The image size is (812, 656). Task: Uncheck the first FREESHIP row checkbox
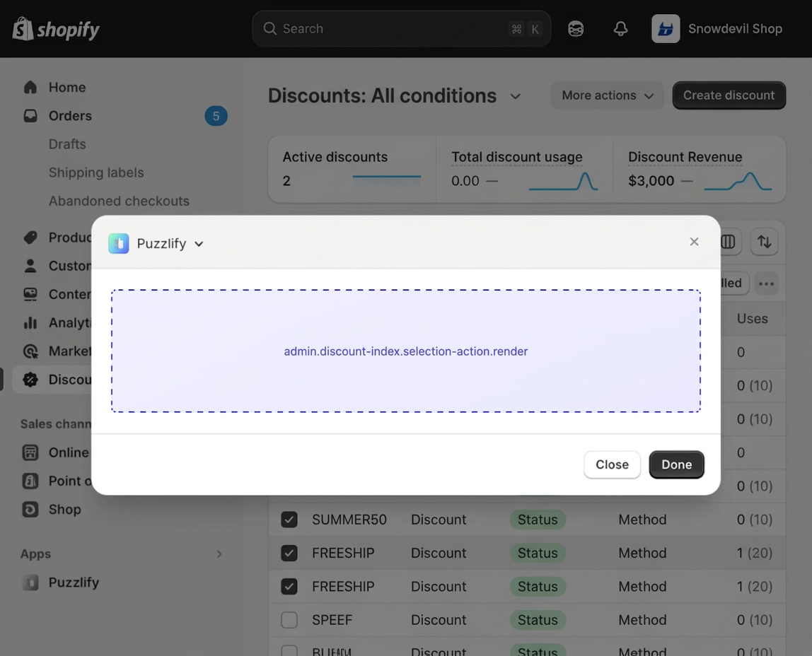pos(289,553)
